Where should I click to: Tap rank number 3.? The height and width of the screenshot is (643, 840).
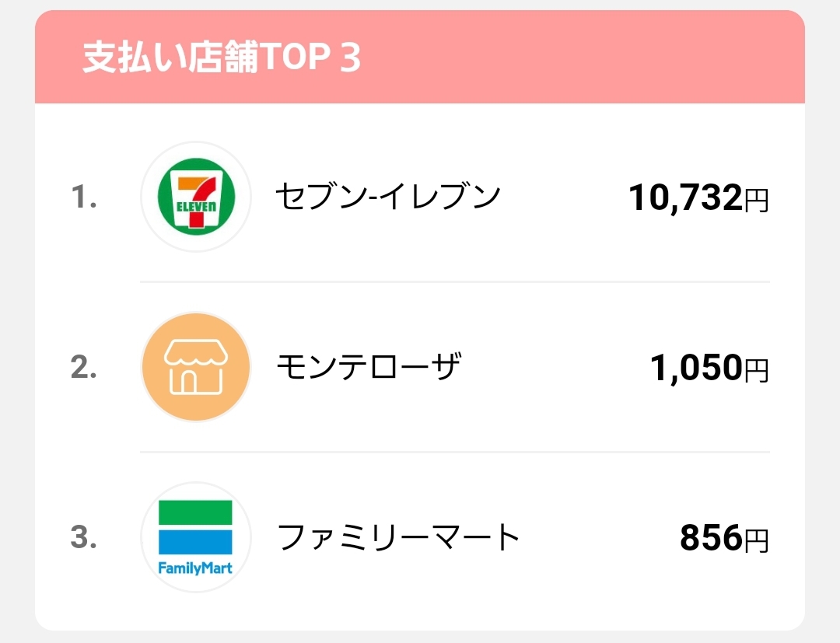click(84, 537)
